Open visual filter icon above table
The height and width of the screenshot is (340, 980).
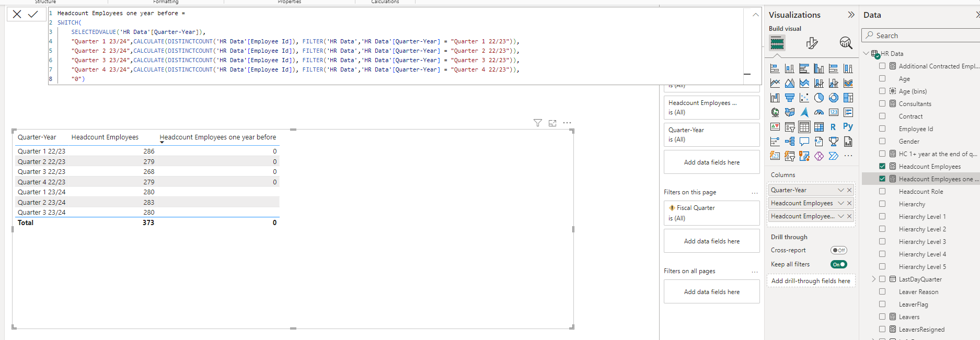point(538,123)
